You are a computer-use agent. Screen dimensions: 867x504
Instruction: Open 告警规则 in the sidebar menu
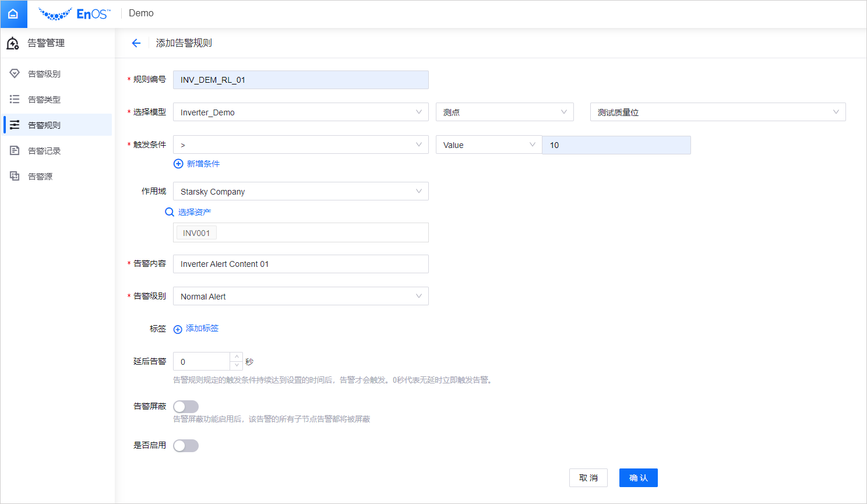coord(44,125)
